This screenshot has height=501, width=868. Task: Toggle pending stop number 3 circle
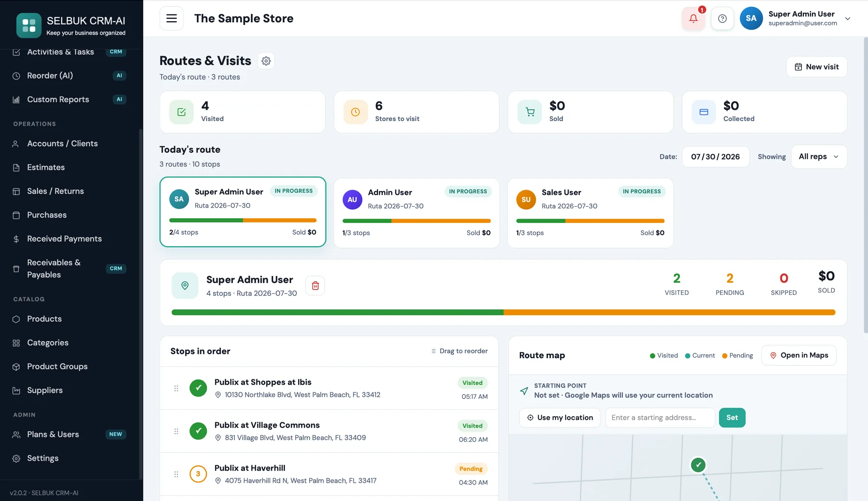coord(198,474)
